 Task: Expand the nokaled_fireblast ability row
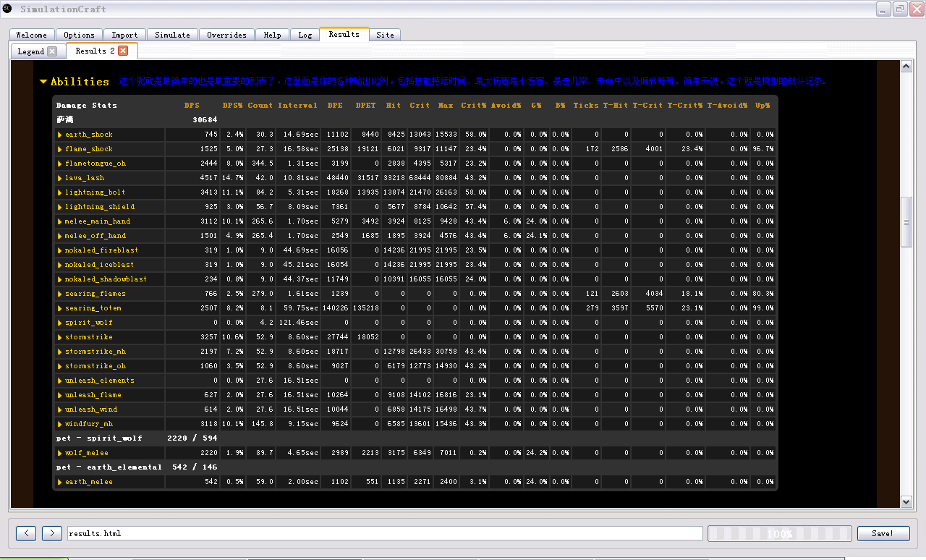pyautogui.click(x=60, y=250)
